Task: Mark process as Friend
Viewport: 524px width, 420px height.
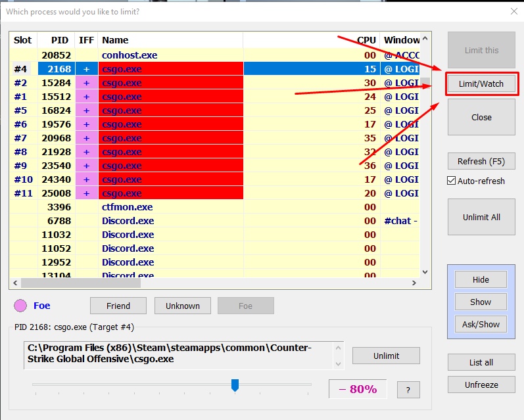Action: tap(118, 306)
